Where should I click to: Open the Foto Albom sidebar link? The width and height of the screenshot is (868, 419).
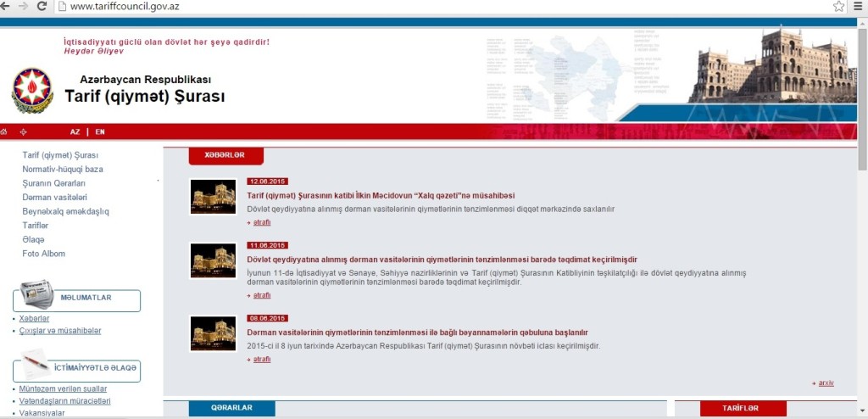tap(44, 254)
